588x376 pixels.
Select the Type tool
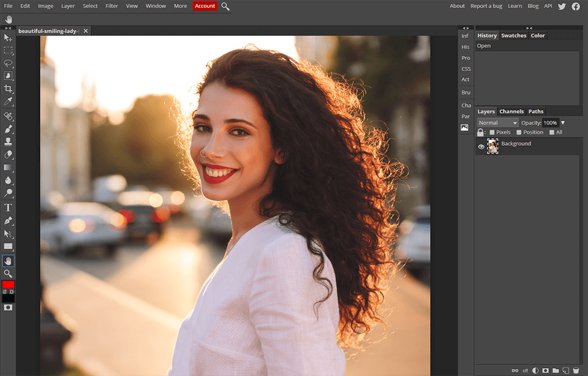[8, 207]
